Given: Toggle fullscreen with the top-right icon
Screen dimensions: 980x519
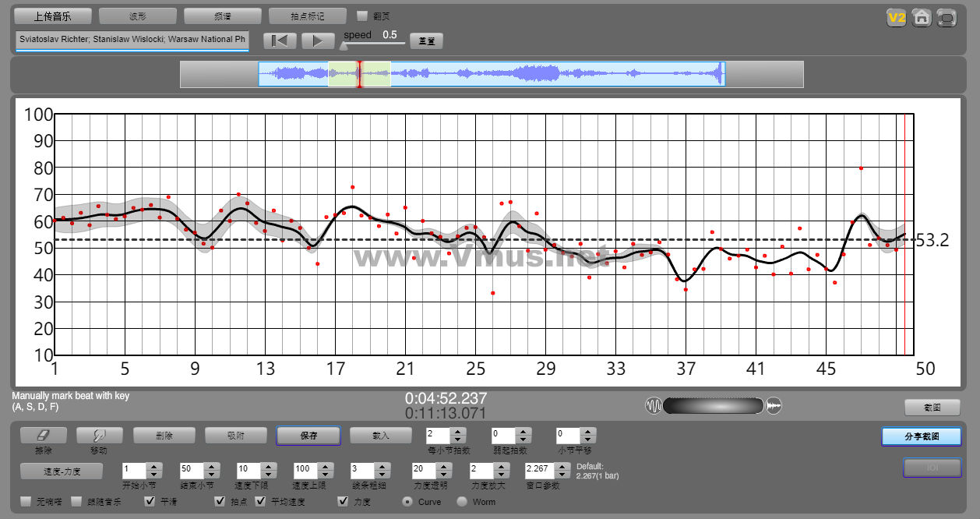Looking at the screenshot, I should 947,17.
